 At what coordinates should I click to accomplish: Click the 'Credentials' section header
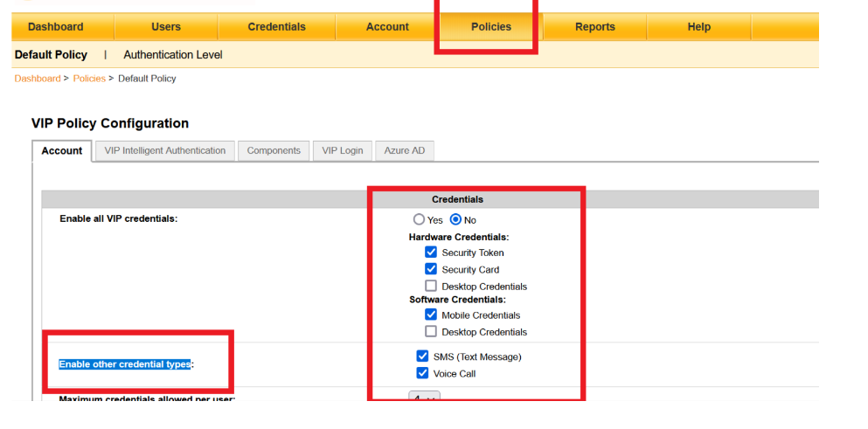pos(457,199)
